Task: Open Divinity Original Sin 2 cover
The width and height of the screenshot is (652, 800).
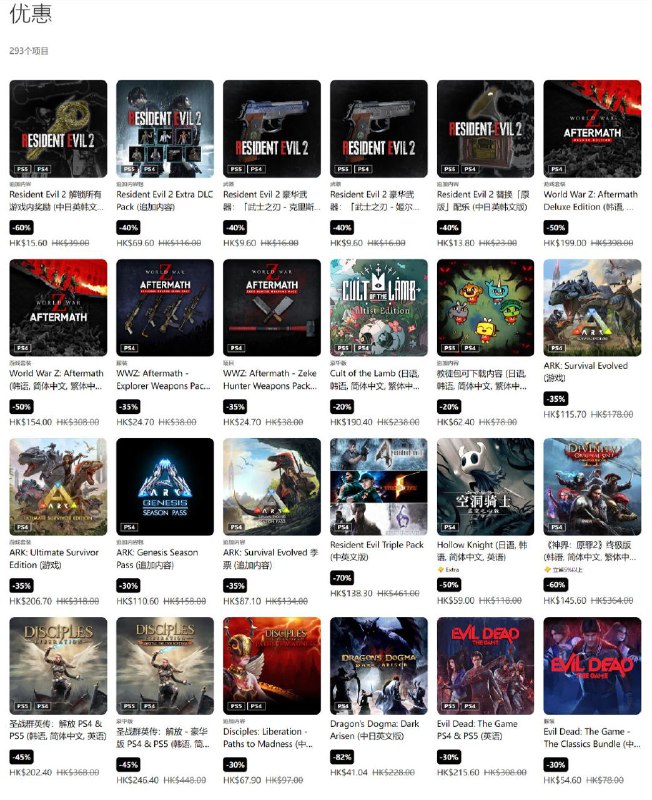Action: [x=592, y=487]
